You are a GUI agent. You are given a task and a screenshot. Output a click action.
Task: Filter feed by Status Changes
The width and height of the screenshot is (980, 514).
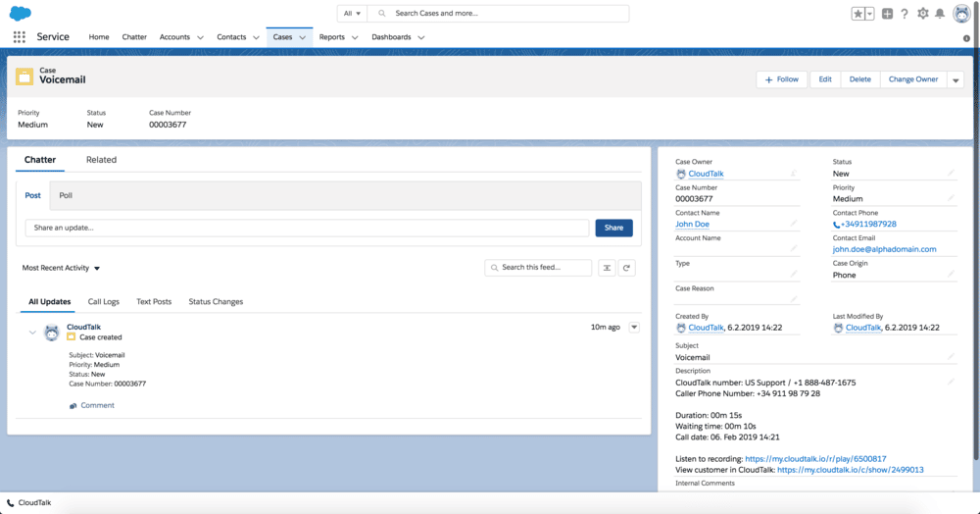[216, 302]
